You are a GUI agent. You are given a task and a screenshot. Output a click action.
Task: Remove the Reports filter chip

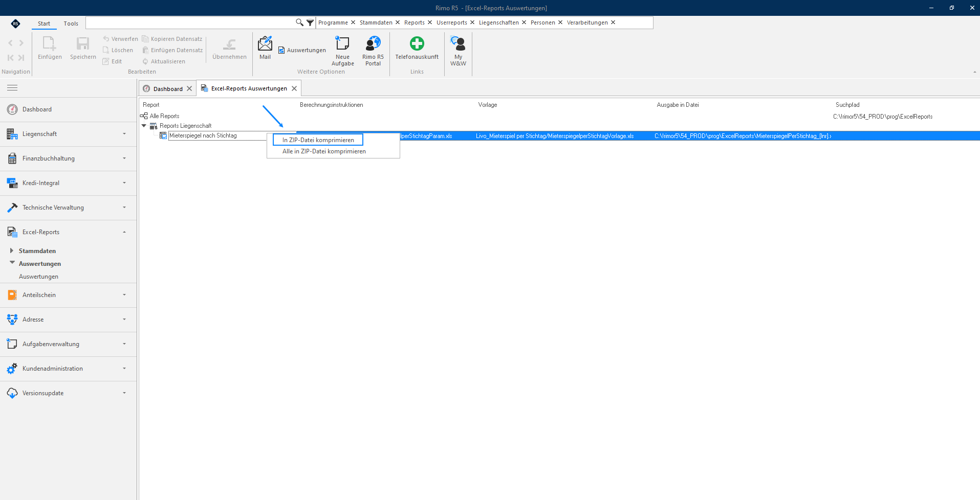pyautogui.click(x=430, y=22)
